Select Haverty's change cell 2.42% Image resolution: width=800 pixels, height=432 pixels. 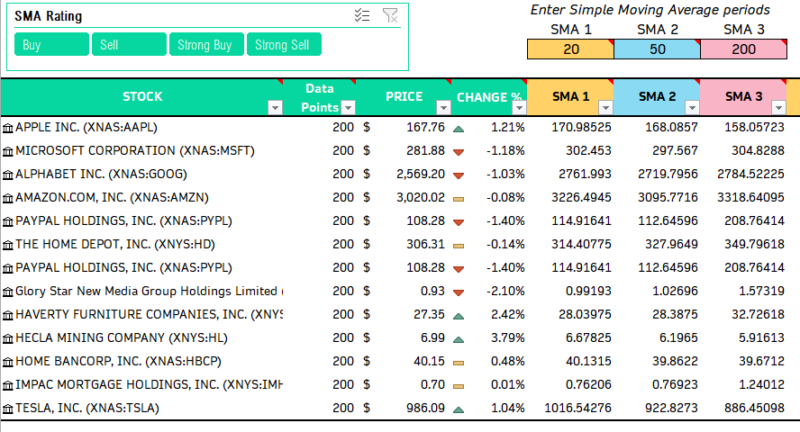(x=489, y=314)
